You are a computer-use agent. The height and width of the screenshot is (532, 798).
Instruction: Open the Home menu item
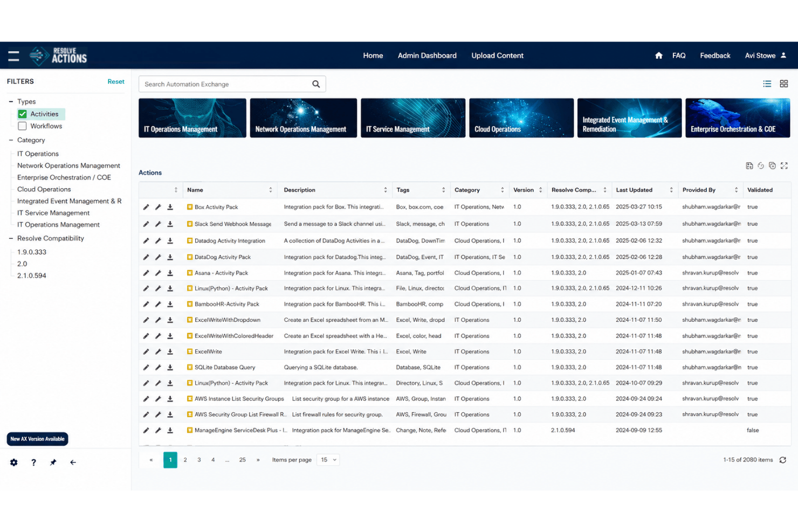[x=373, y=56]
